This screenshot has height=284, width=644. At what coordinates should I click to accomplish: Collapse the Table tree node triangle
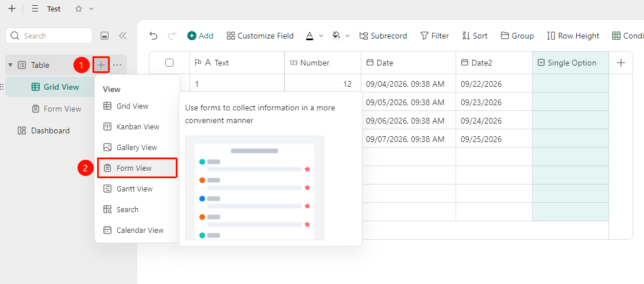tap(10, 65)
